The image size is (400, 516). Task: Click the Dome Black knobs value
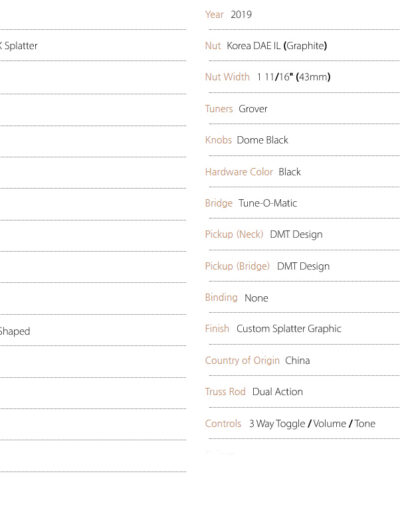pyautogui.click(x=262, y=140)
